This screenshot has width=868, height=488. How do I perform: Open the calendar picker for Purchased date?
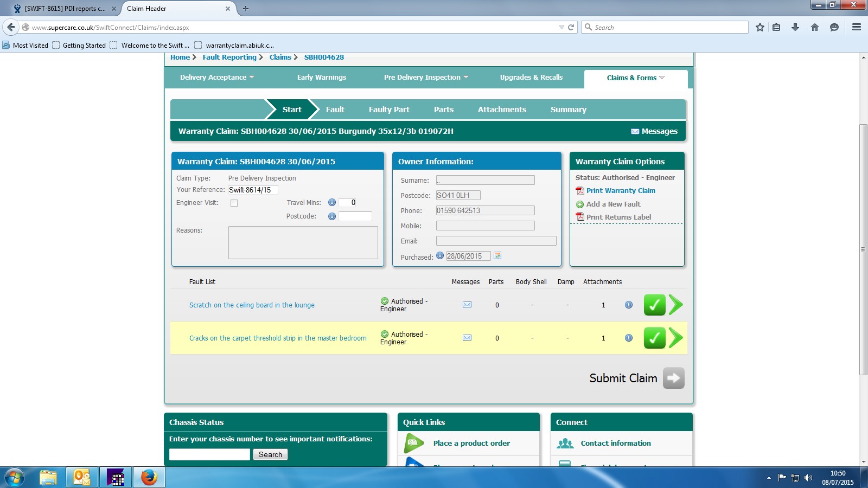coord(497,256)
